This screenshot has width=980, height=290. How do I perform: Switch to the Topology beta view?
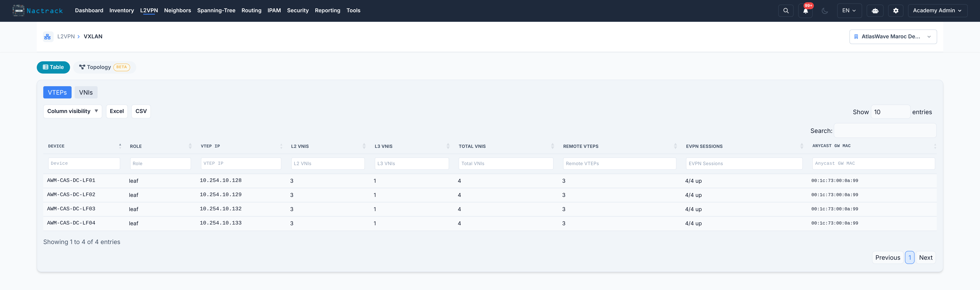tap(105, 67)
